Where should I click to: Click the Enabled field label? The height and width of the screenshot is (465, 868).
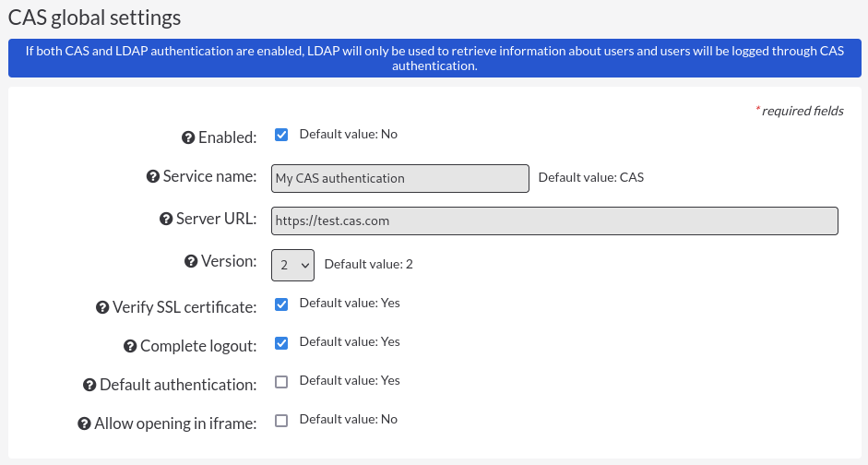228,137
